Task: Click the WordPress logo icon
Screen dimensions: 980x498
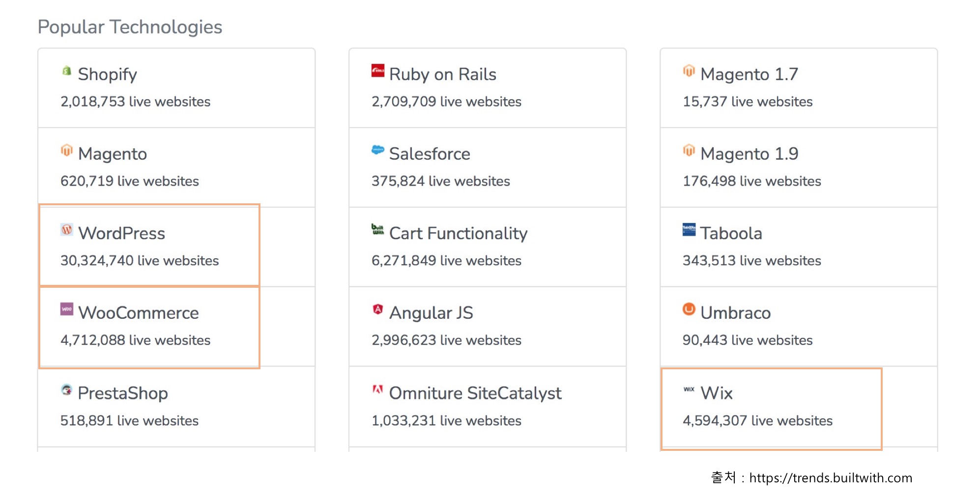Action: coord(66,229)
